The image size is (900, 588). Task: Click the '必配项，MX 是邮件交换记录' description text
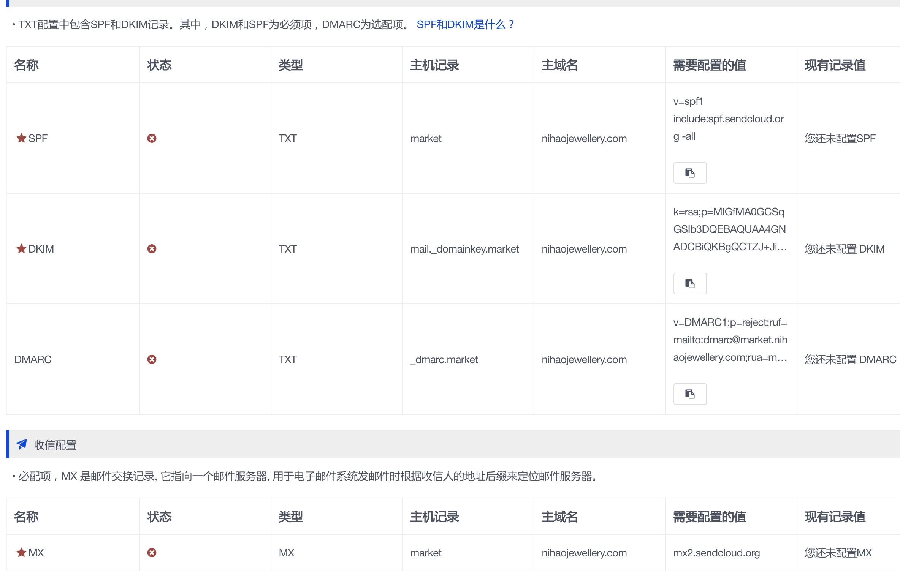[x=309, y=476]
